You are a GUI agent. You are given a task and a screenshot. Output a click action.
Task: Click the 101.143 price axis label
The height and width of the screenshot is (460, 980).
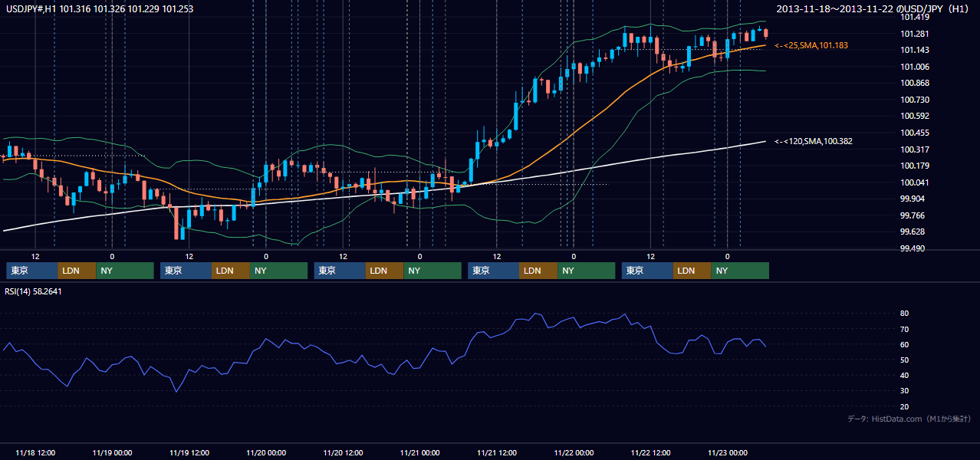pyautogui.click(x=914, y=50)
